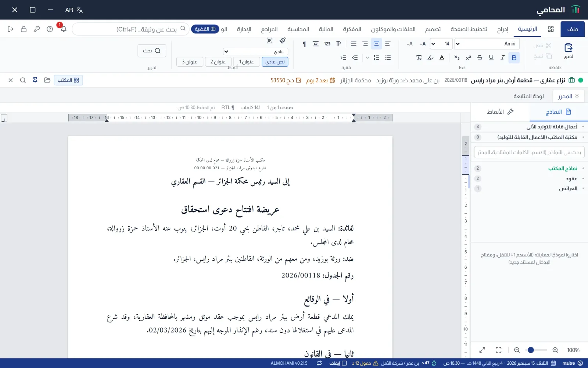Increase font size with the +A button
This screenshot has height=368, width=588.
pos(423,44)
